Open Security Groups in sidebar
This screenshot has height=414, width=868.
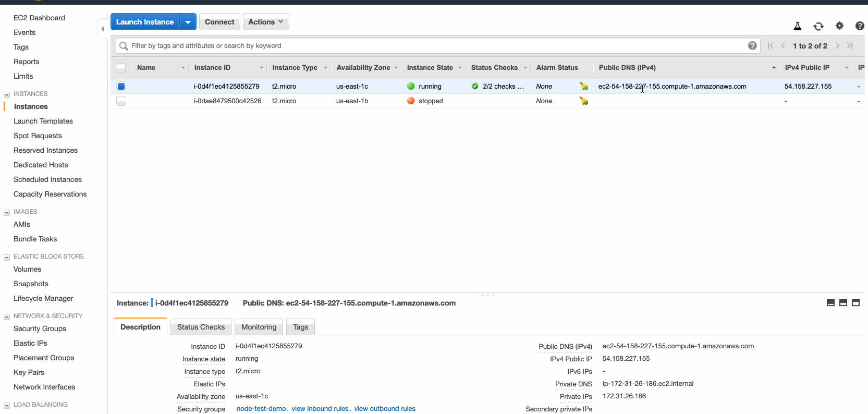(x=40, y=328)
